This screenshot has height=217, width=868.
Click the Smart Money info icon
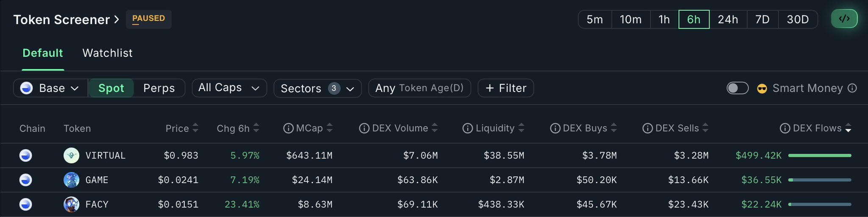pos(852,88)
